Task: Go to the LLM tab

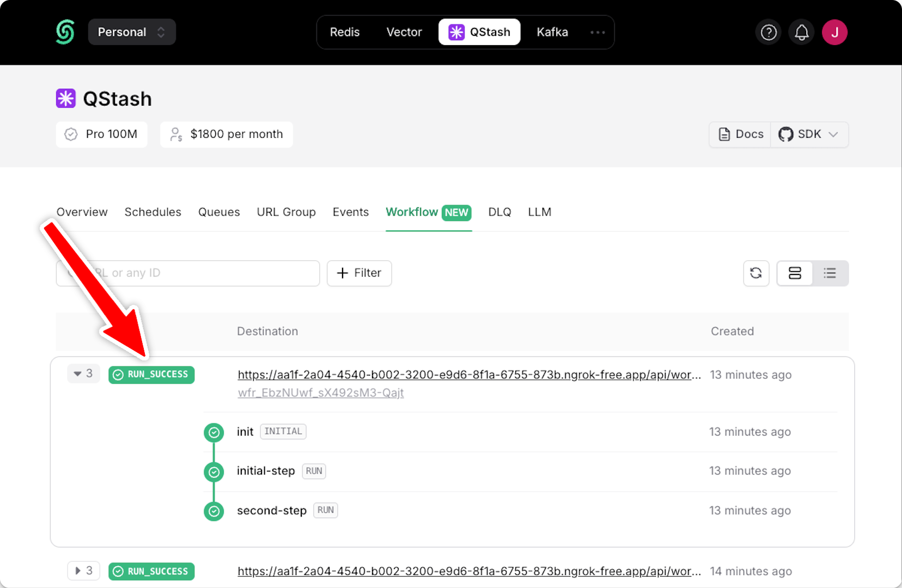Action: point(540,212)
